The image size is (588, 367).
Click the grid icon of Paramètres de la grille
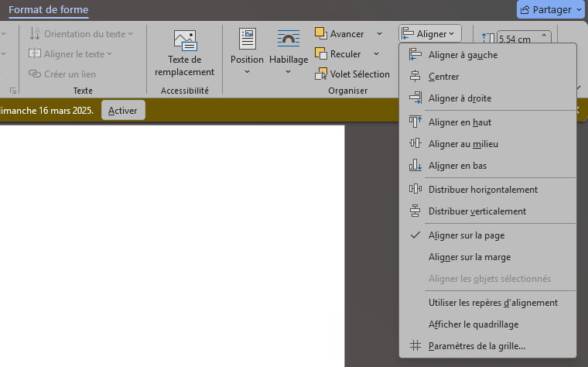(415, 345)
